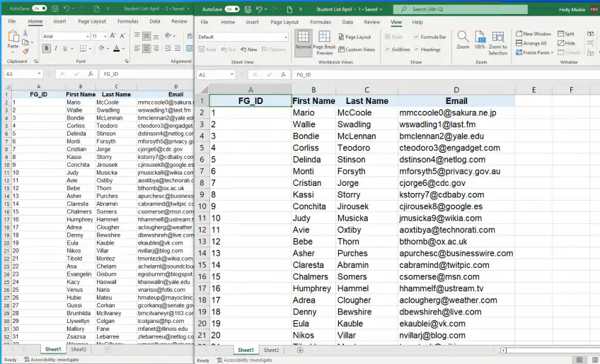Expand Font dialog launcher in left window
The image size is (600, 364).
[x=127, y=61]
